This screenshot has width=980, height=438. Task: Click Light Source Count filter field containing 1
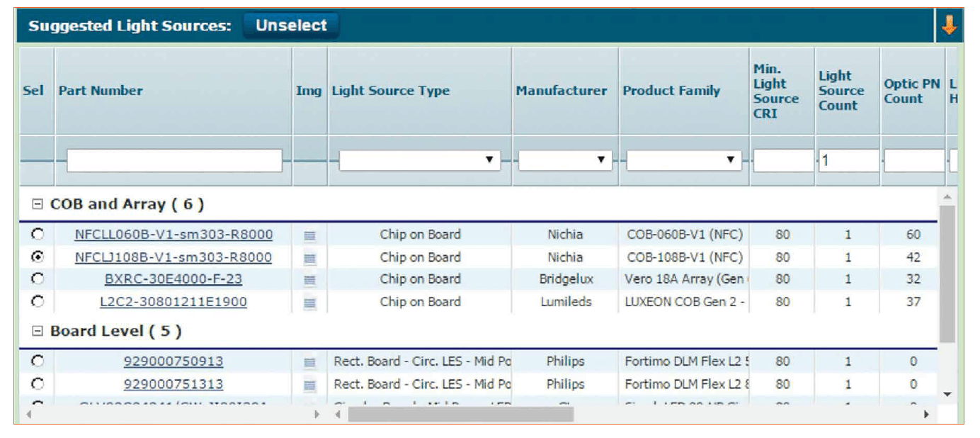coord(848,160)
